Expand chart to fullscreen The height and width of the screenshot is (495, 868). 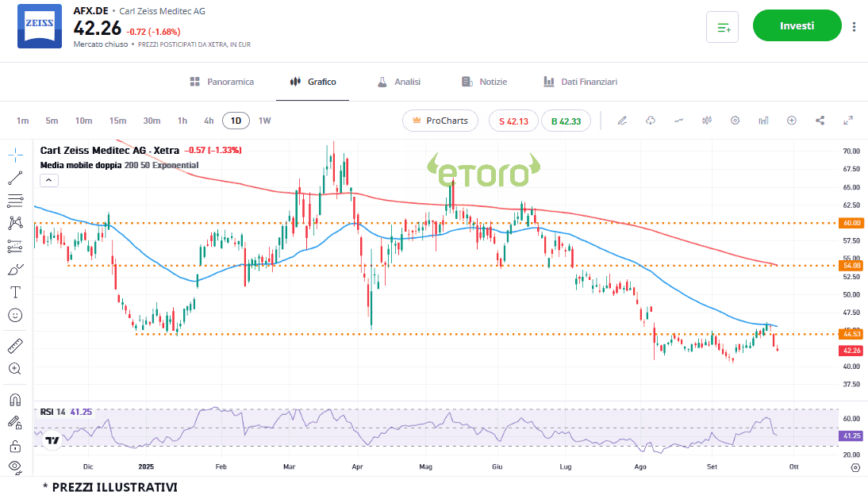point(848,121)
